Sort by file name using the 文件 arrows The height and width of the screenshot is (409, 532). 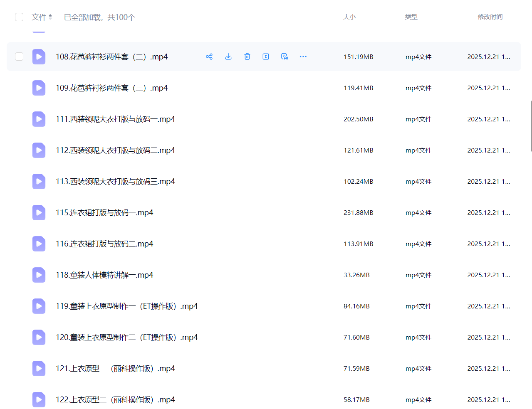pyautogui.click(x=50, y=17)
